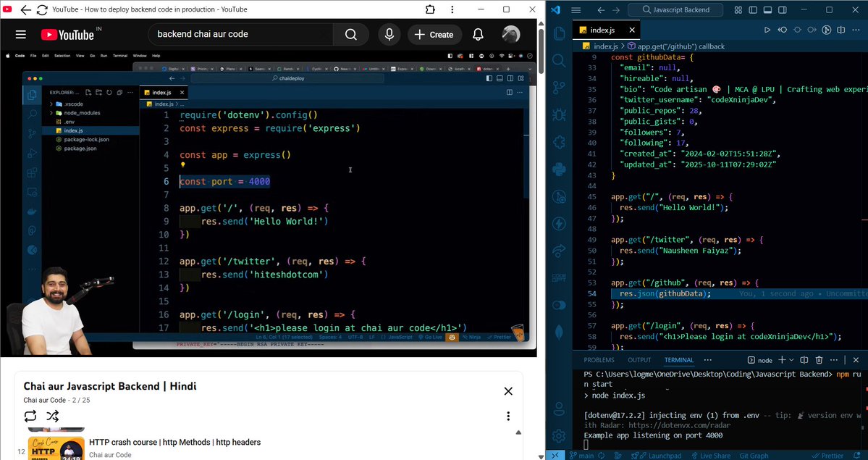Click the playlist scroll-up arrow

(518, 432)
